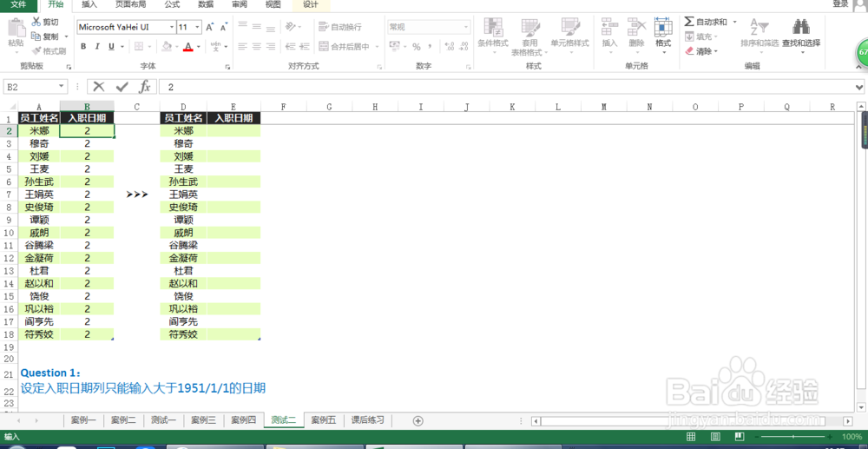The height and width of the screenshot is (449, 868).
Task: Click the Copy (复制) icon
Action: [36, 36]
